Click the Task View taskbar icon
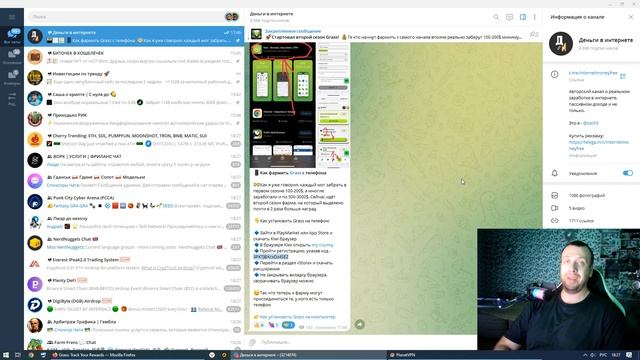The image size is (640, 360). (x=18, y=355)
